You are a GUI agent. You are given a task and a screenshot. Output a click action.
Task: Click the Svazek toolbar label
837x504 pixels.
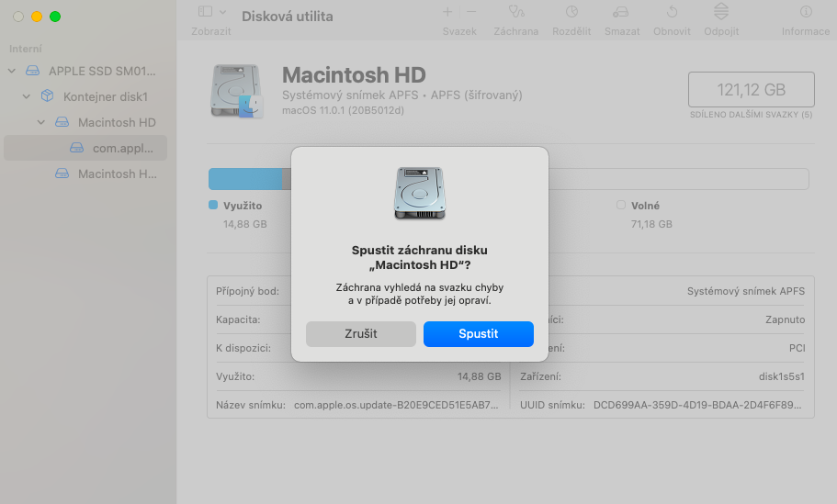tap(459, 31)
